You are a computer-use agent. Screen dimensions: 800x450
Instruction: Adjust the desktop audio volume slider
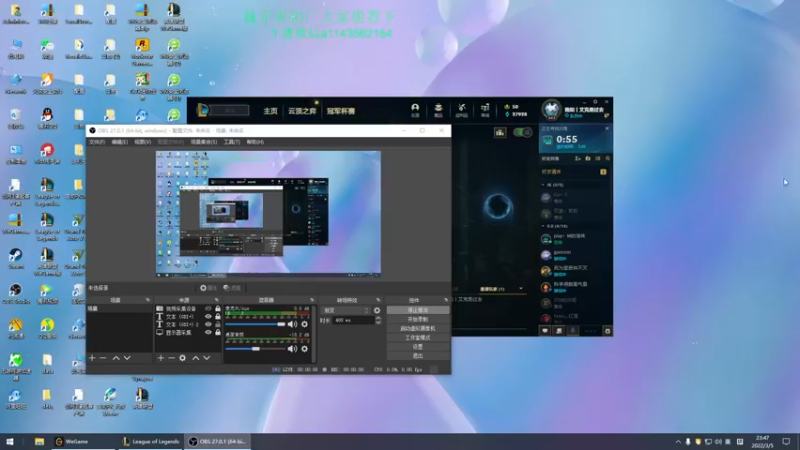tap(255, 349)
